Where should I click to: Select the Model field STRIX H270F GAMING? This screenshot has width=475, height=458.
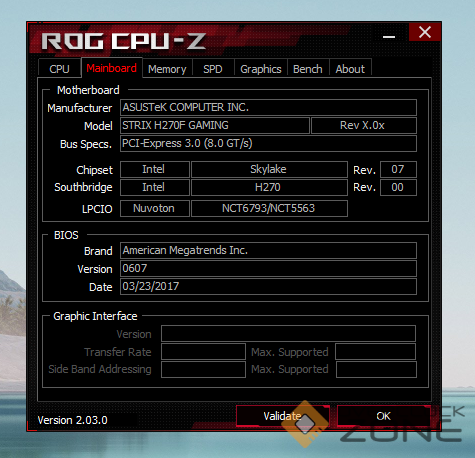click(x=215, y=125)
